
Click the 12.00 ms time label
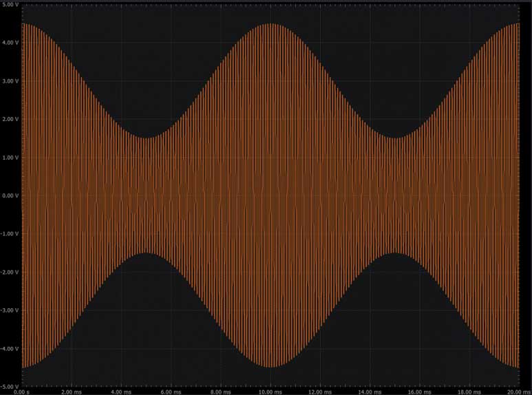(x=320, y=392)
